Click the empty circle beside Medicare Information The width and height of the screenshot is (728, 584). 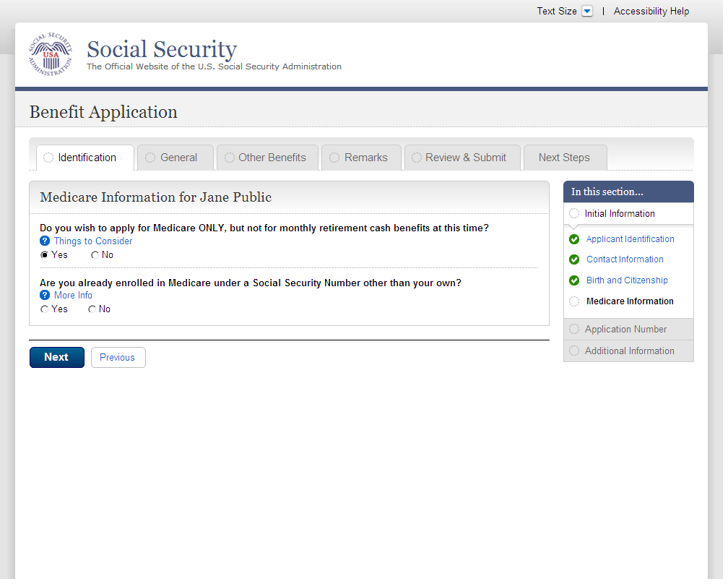(x=574, y=301)
